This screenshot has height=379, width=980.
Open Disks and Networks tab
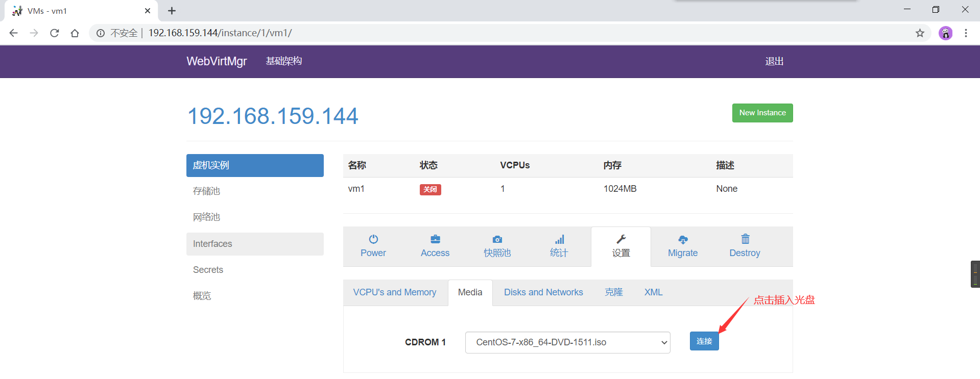coord(543,292)
